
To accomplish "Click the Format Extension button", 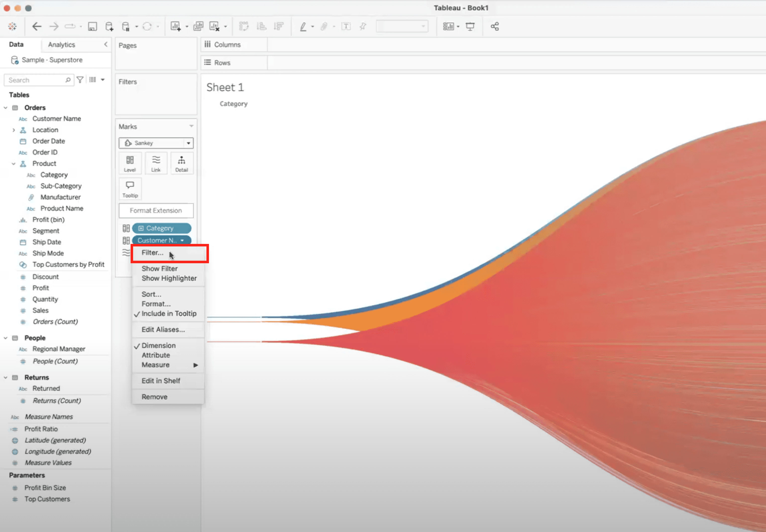I will point(156,210).
